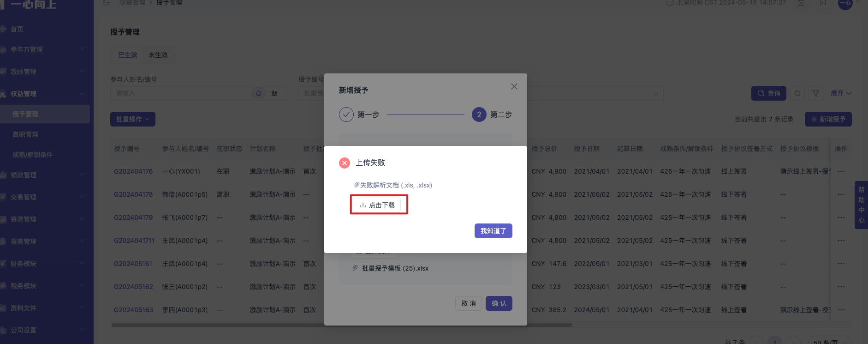Open more actions for row G202405161
Screen dimensions: 868x344
tap(841, 264)
